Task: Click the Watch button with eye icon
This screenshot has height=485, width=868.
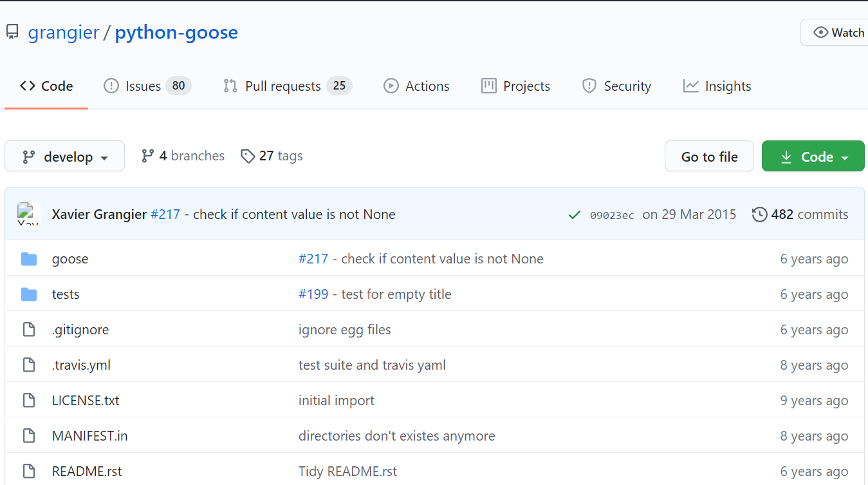Action: pyautogui.click(x=835, y=32)
